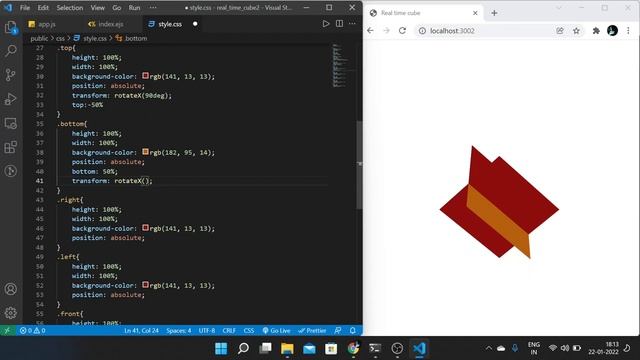Image resolution: width=640 pixels, height=360 pixels.
Task: Open Chrome extensions puzzle icon
Action: point(596,31)
